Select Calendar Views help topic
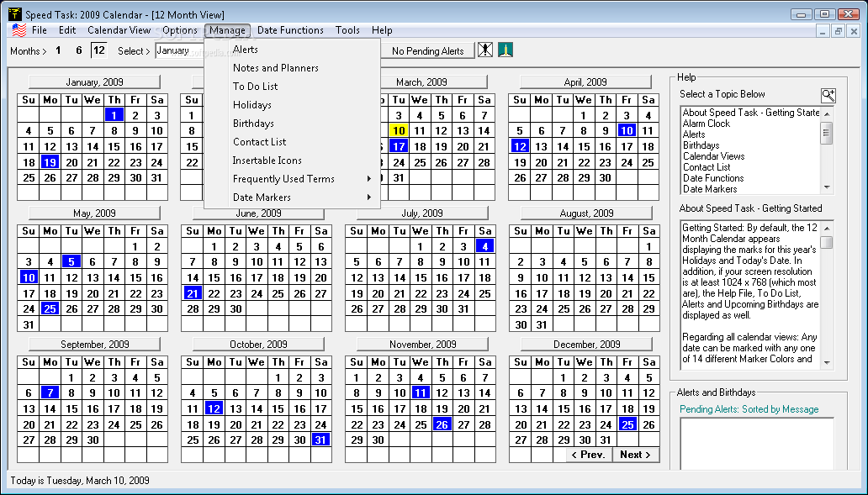The height and width of the screenshot is (495, 868). pos(713,156)
